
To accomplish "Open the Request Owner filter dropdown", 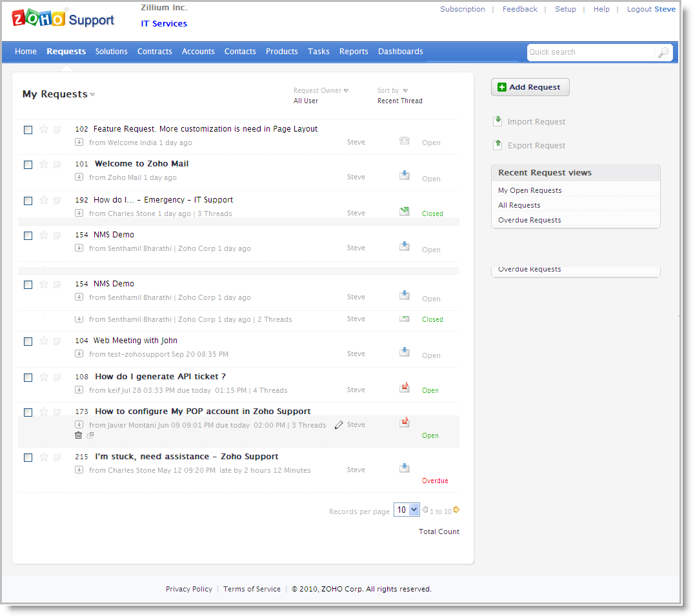I will 346,90.
